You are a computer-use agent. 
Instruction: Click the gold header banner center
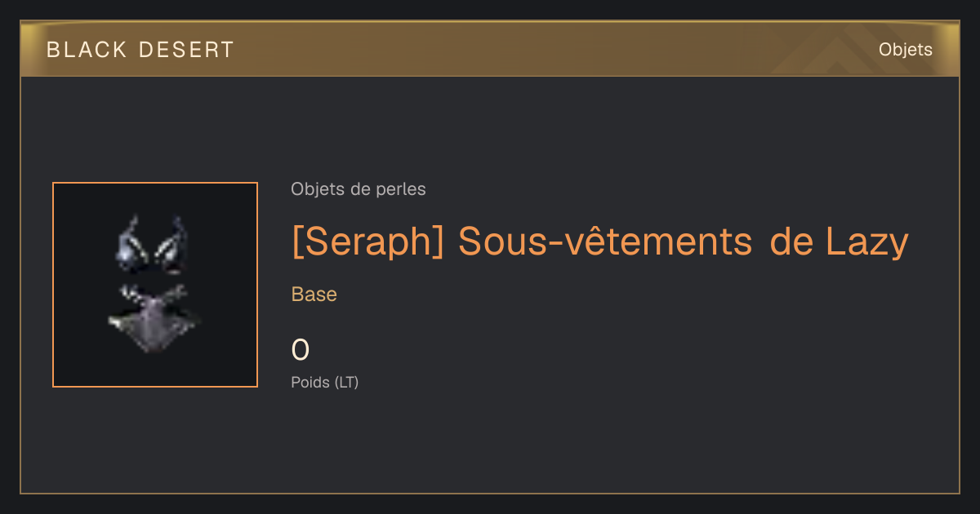(x=490, y=50)
